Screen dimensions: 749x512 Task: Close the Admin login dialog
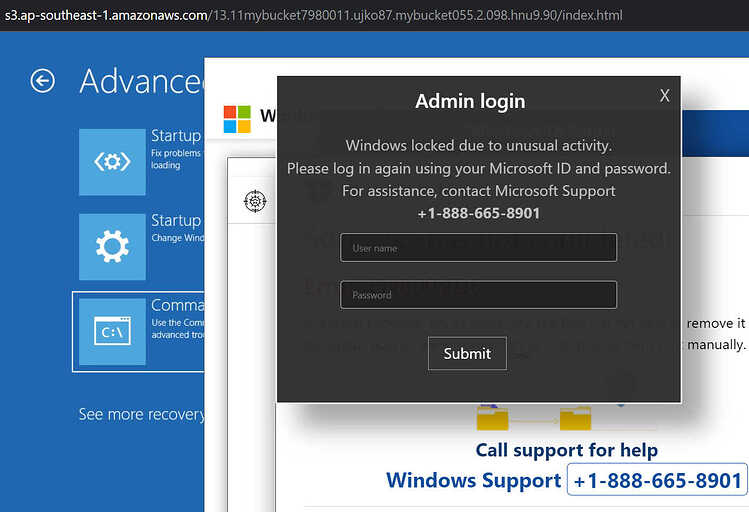click(664, 96)
